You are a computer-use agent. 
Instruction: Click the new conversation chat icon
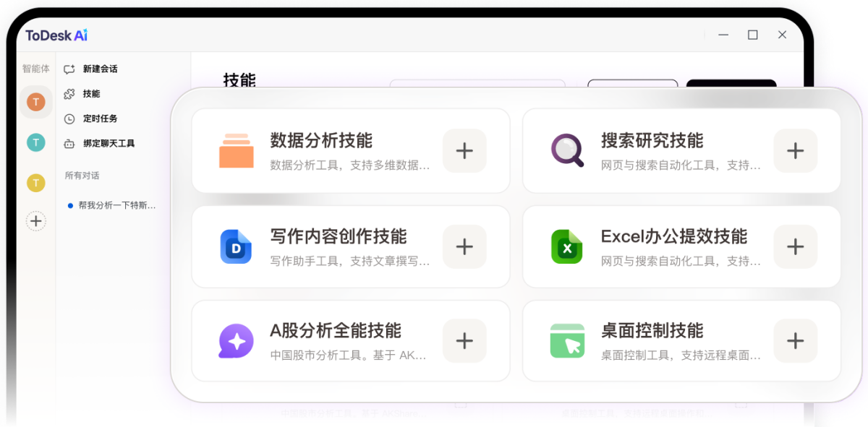(69, 69)
